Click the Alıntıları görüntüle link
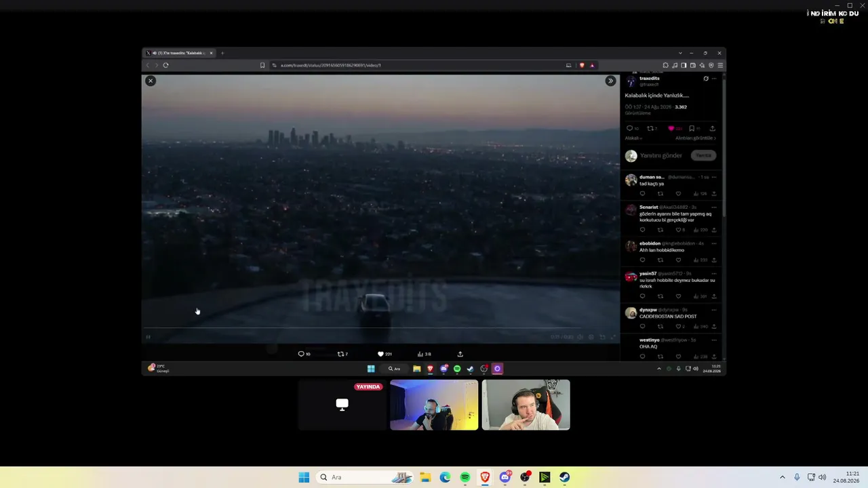 (696, 138)
